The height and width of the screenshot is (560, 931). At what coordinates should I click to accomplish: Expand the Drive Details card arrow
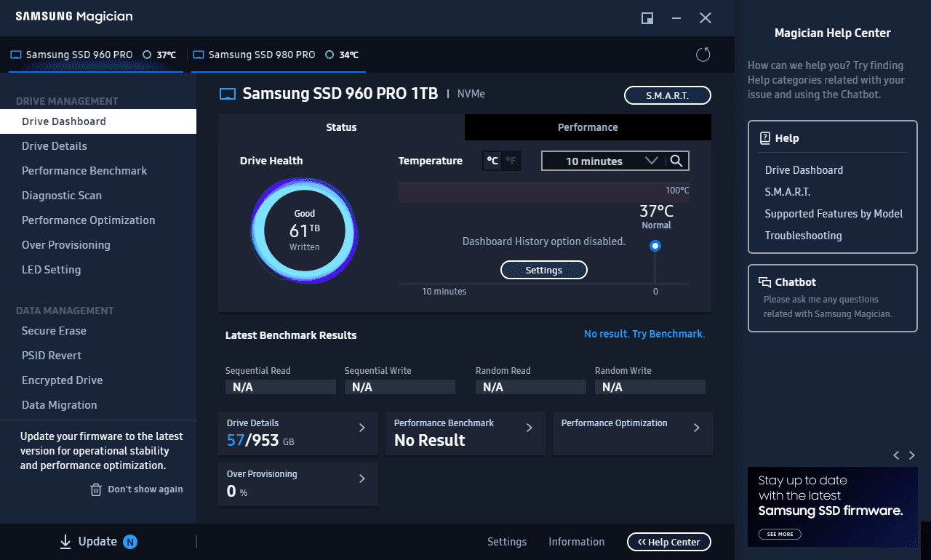(362, 428)
